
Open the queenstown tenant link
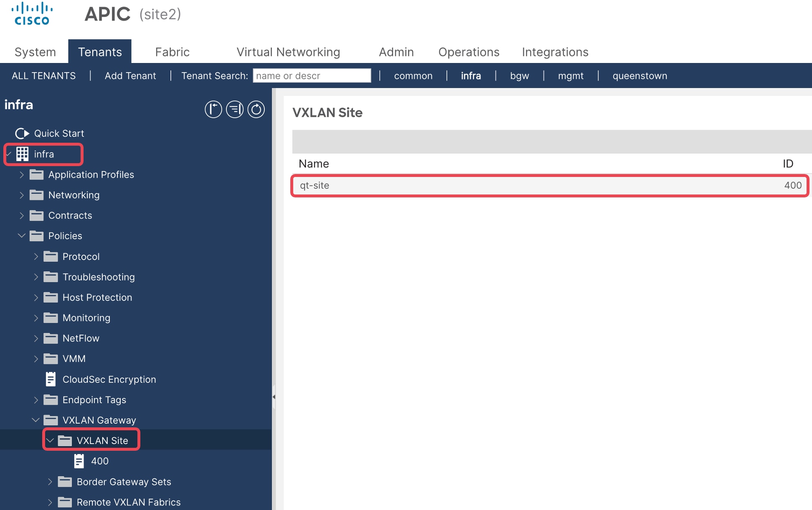pos(639,76)
